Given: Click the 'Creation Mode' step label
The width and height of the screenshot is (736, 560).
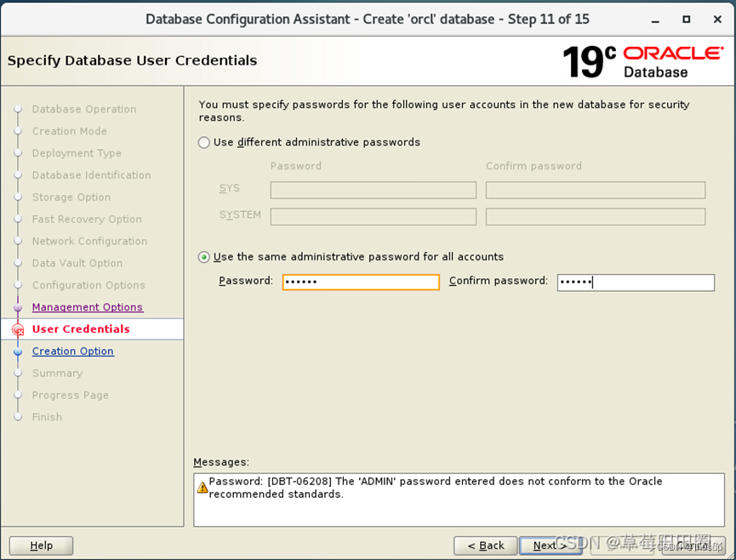Looking at the screenshot, I should (x=70, y=131).
